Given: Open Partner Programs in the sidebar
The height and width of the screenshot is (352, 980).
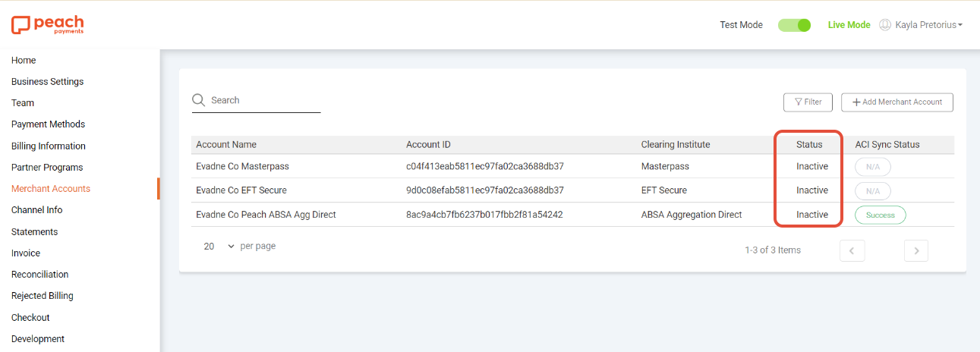Looking at the screenshot, I should (x=47, y=167).
